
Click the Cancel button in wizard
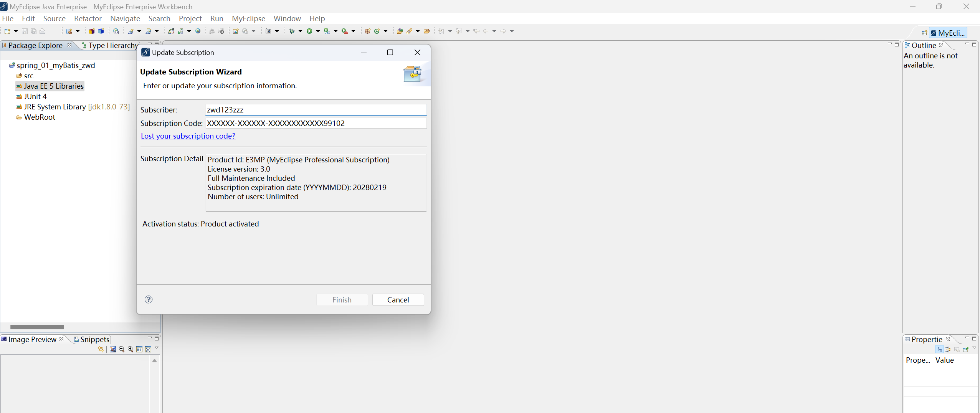tap(398, 300)
